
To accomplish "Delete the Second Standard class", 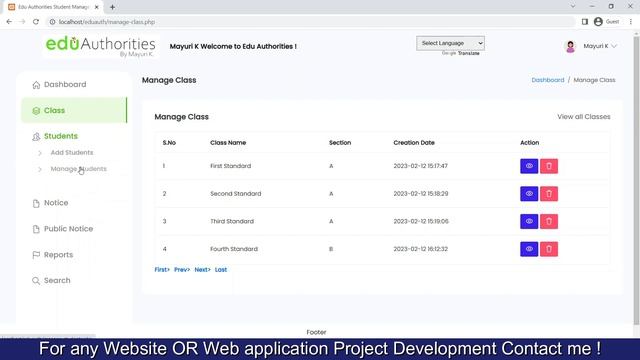I will coord(549,194).
